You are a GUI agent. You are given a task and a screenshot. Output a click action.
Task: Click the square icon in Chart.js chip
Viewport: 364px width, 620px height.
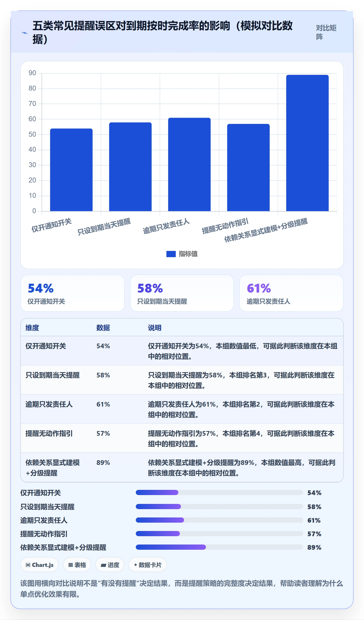(x=28, y=565)
